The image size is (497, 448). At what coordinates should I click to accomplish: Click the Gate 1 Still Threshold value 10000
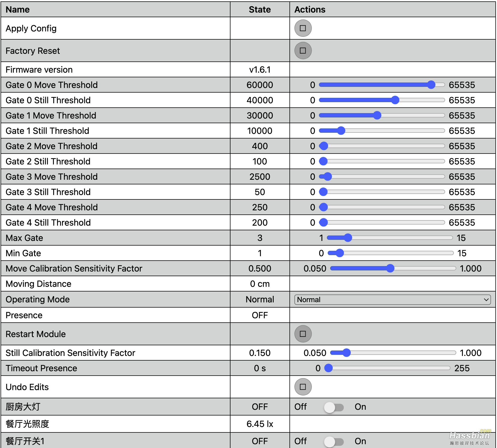click(x=260, y=131)
